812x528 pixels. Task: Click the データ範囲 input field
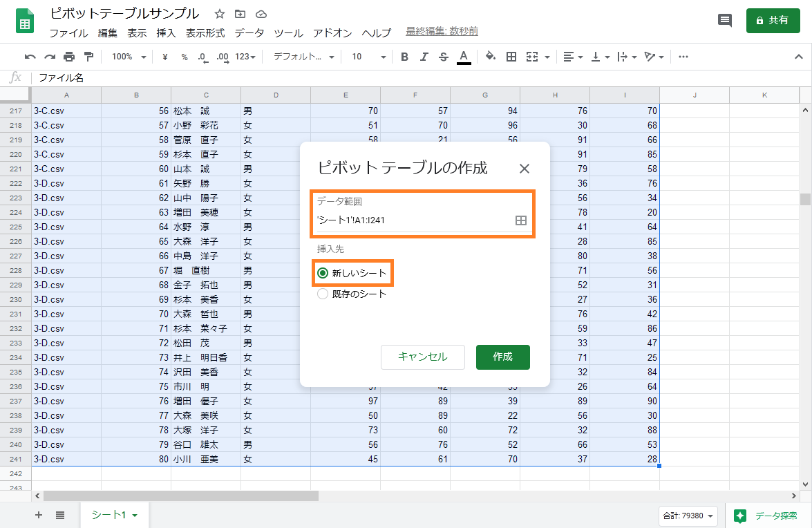tap(413, 220)
